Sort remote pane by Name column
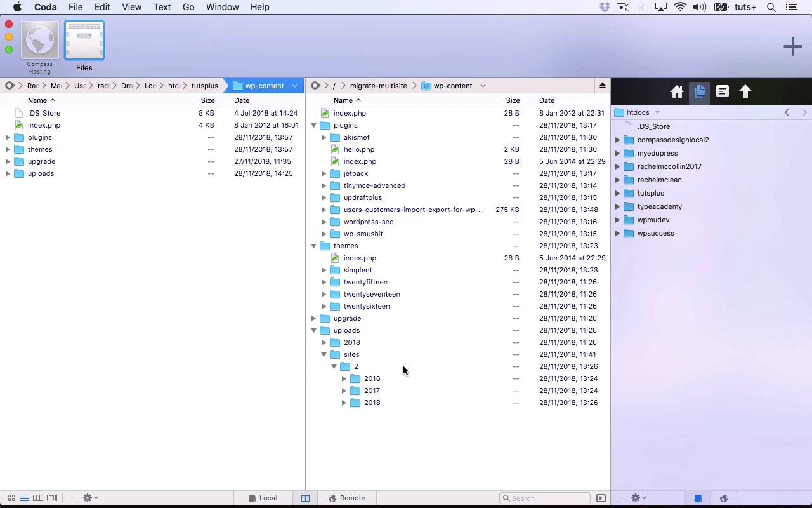812x508 pixels. 347,100
